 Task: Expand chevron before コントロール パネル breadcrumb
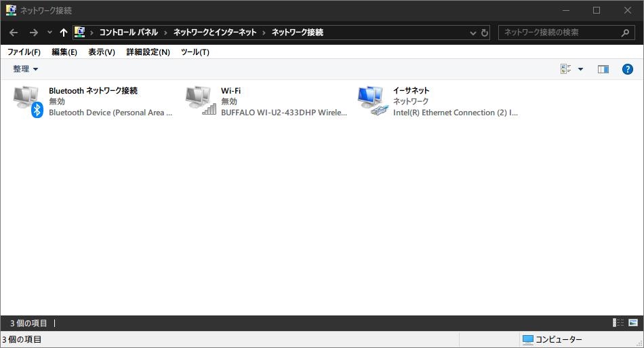[x=92, y=33]
